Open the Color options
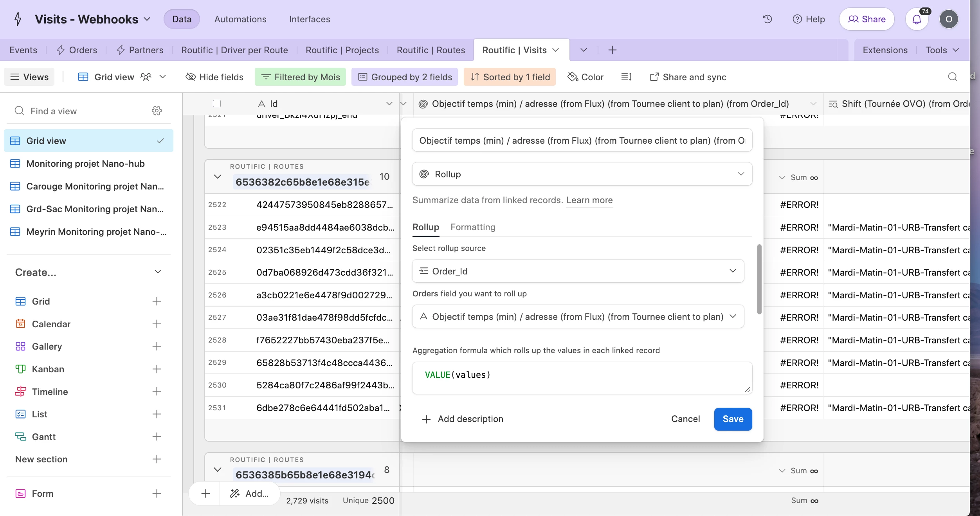The width and height of the screenshot is (980, 516). click(586, 77)
